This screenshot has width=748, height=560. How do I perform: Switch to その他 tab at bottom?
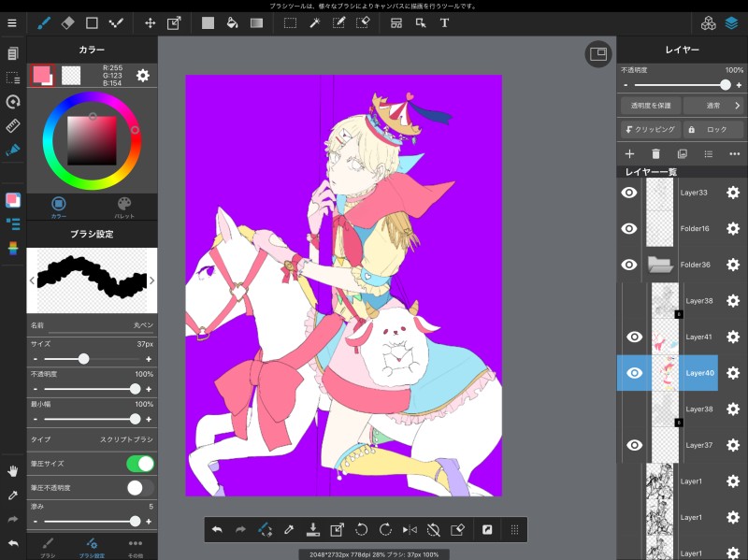click(x=136, y=548)
